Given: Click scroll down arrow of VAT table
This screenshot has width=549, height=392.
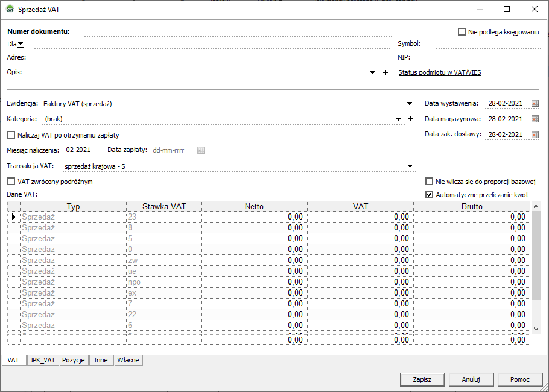Looking at the screenshot, I should pyautogui.click(x=536, y=329).
